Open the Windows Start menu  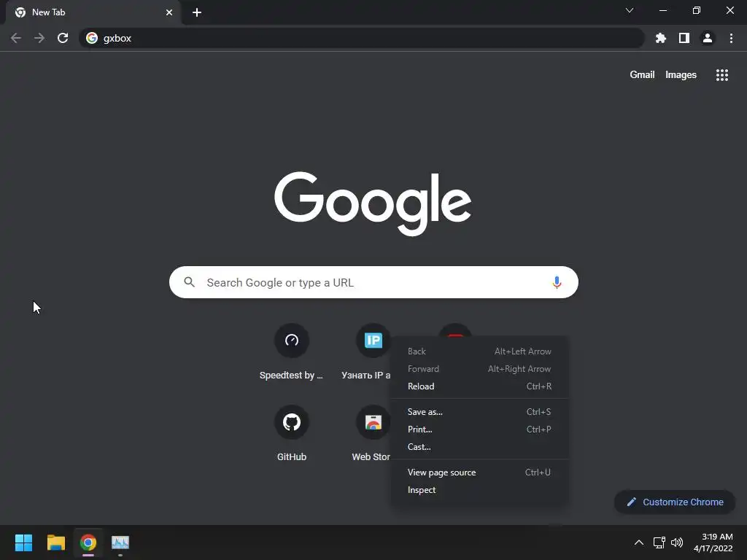click(x=23, y=542)
